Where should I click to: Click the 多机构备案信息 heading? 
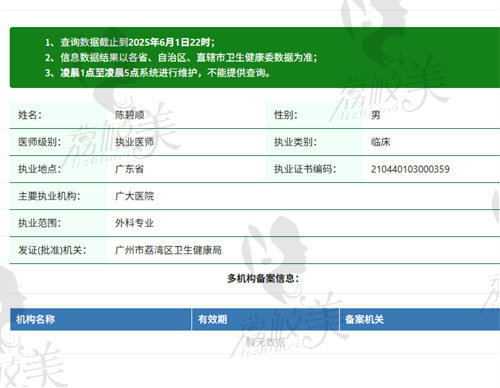263,278
